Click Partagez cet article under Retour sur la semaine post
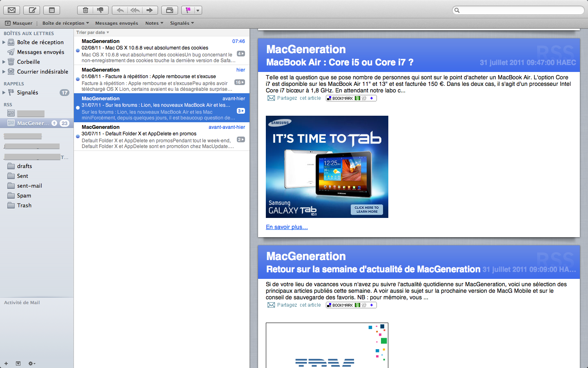This screenshot has height=368, width=588. (299, 305)
